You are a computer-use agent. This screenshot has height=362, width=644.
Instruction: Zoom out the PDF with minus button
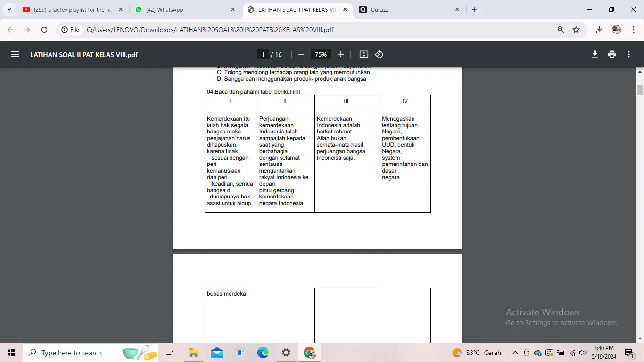click(301, 54)
